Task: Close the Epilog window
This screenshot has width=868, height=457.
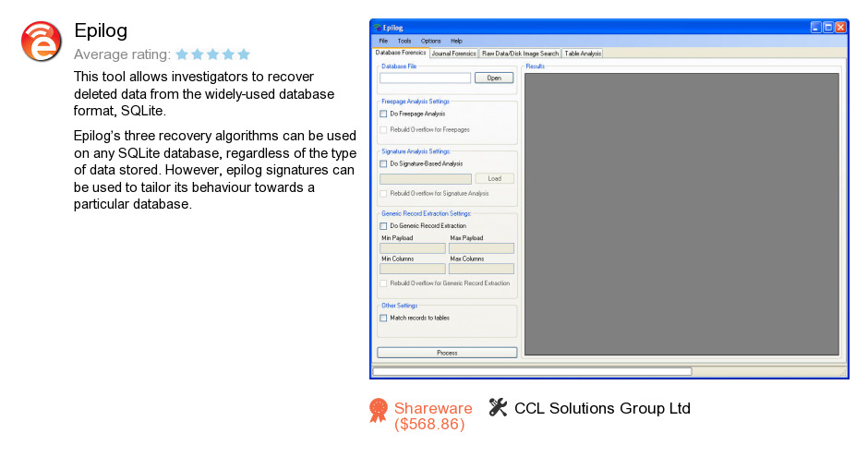Action: click(840, 27)
